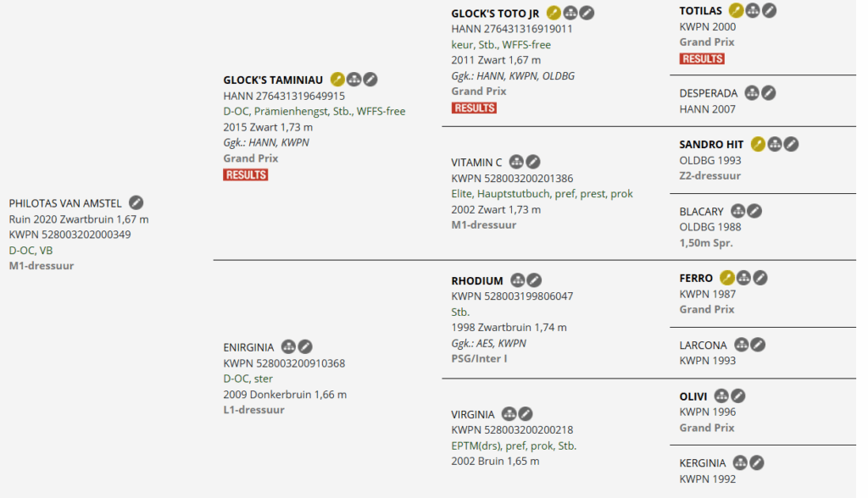
Task: Open pedigree tree icon for Rhodium
Action: [x=517, y=280]
